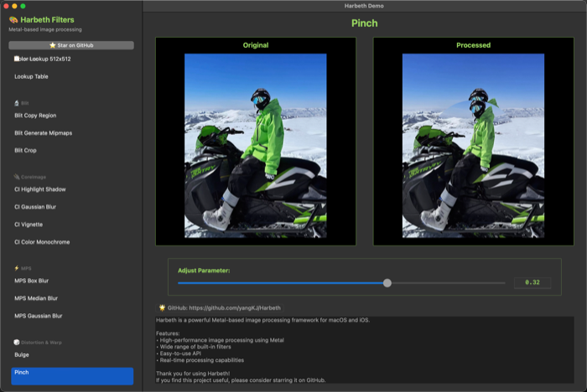This screenshot has width=587, height=392.
Task: Click the green maximize window button
Action: (x=23, y=6)
